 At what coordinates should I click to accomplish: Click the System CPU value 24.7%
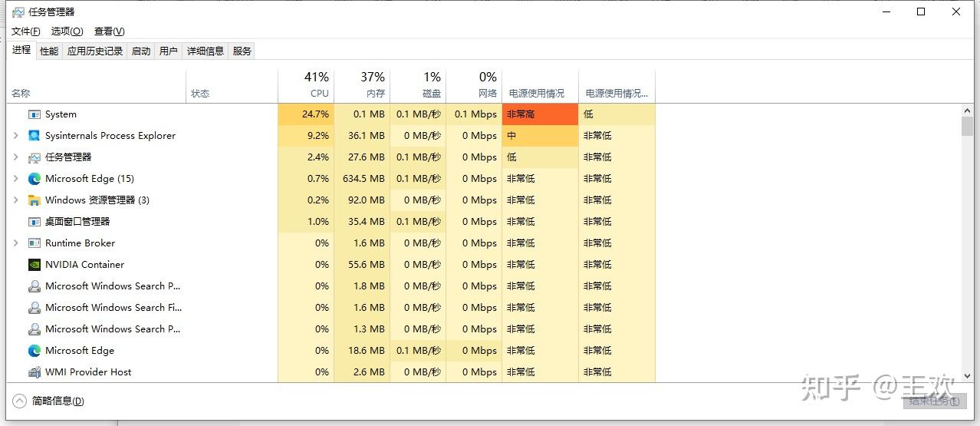pyautogui.click(x=306, y=114)
